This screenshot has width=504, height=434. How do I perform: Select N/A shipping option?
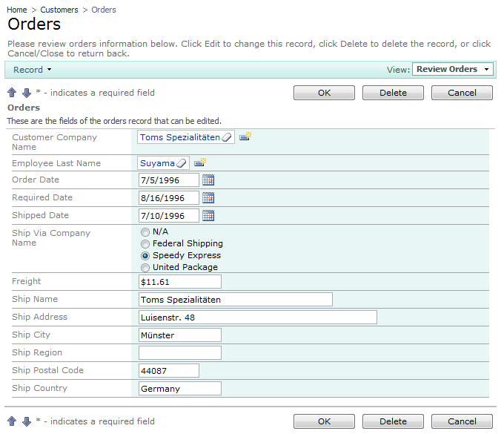145,232
